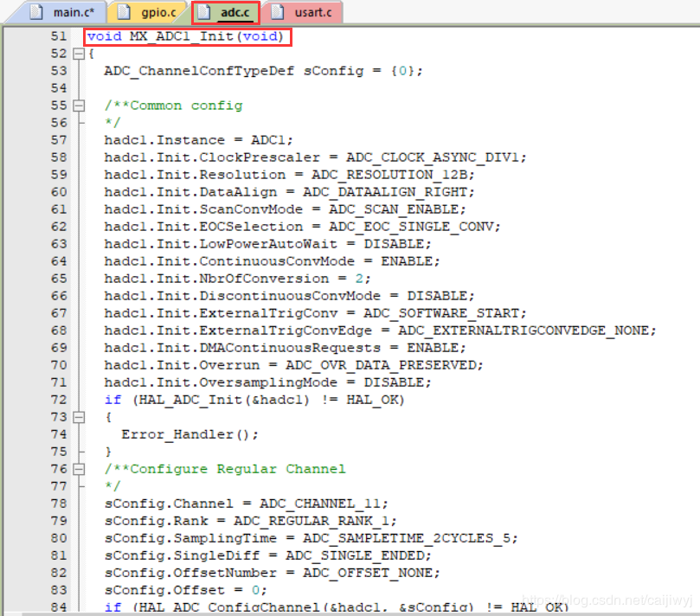This screenshot has height=616, width=700.
Task: Click ADC_SCAN_ENABLE on the ScanConvMode line
Action: [394, 209]
